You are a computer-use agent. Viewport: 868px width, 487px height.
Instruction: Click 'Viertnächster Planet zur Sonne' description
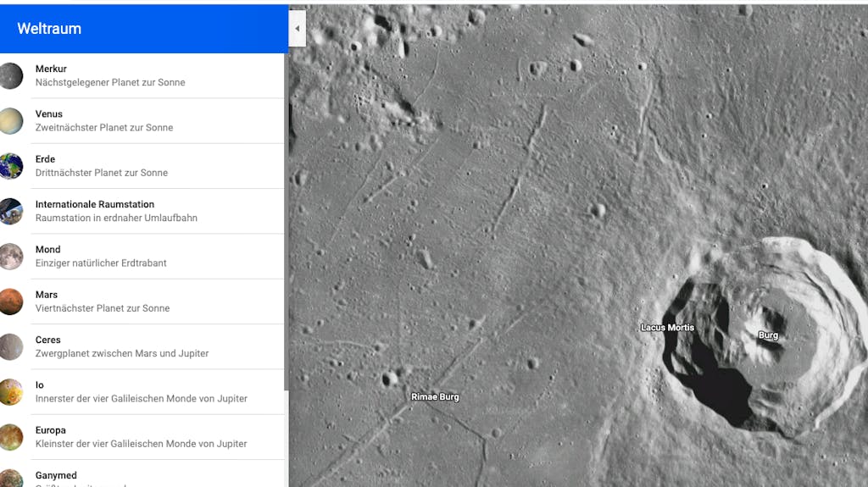[x=103, y=308]
